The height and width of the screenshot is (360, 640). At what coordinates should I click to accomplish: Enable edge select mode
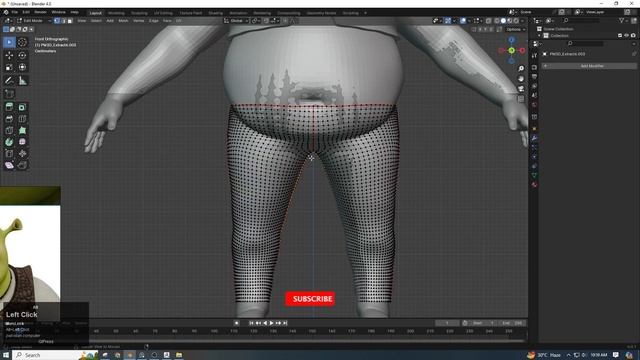63,20
